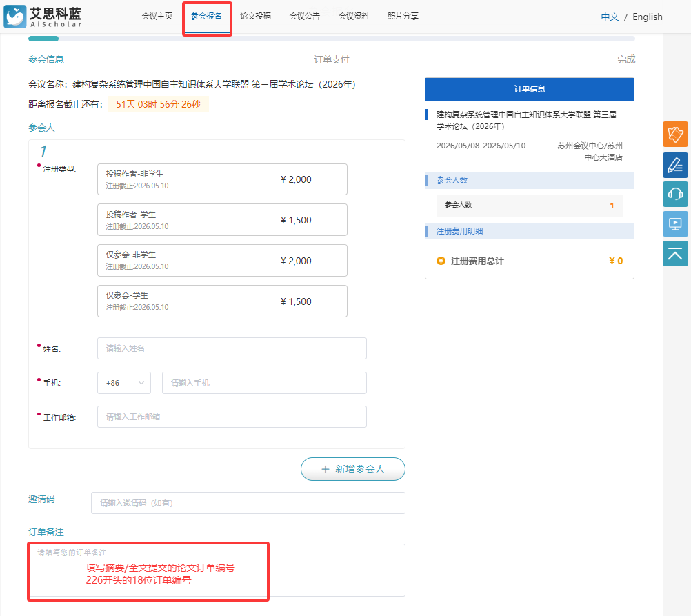Click the video monitor play icon
The image size is (691, 616).
[x=675, y=223]
